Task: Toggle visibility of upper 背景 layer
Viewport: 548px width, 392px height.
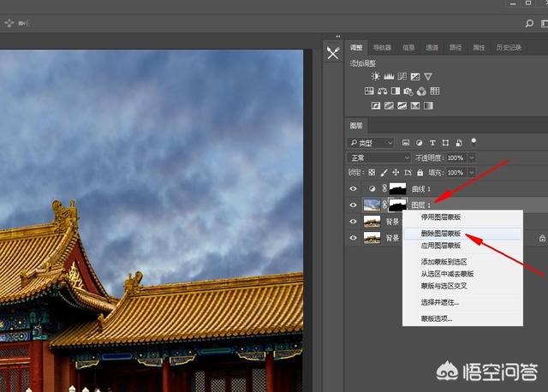Action: 353,221
